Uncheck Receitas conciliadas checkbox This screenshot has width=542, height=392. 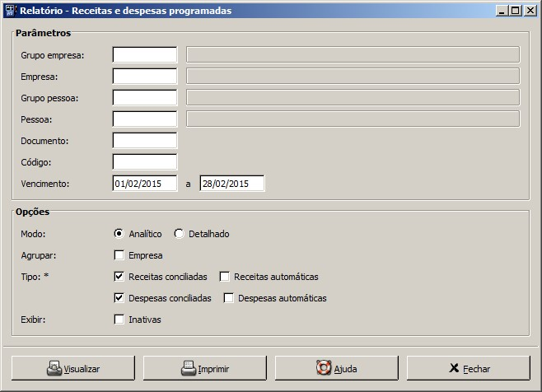tap(119, 277)
